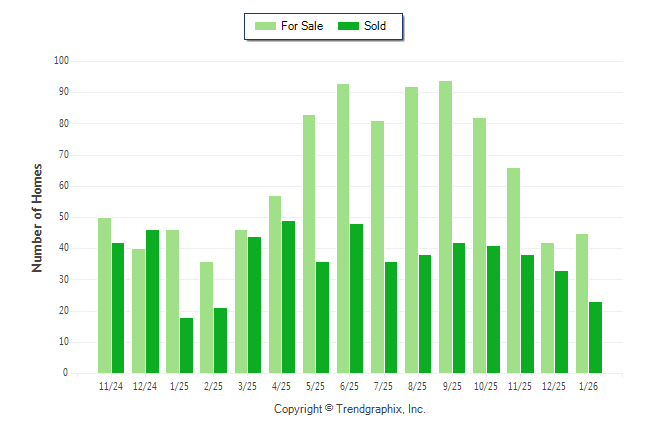Click the Sold bar for 1/25

(x=187, y=345)
